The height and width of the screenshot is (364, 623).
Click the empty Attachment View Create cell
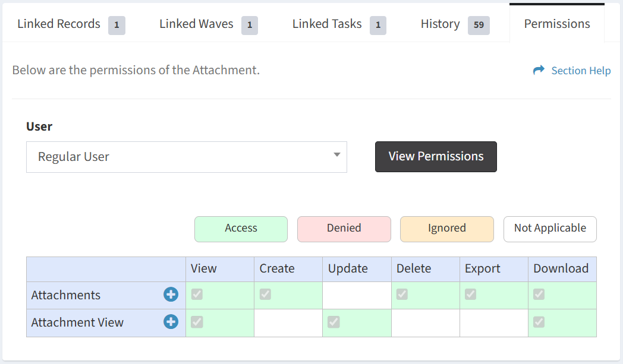(x=288, y=323)
